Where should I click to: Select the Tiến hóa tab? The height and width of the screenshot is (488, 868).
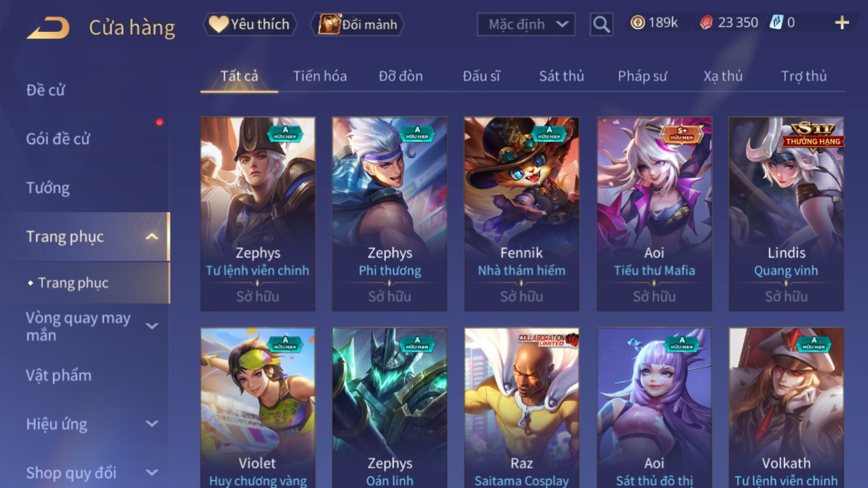[x=320, y=76]
